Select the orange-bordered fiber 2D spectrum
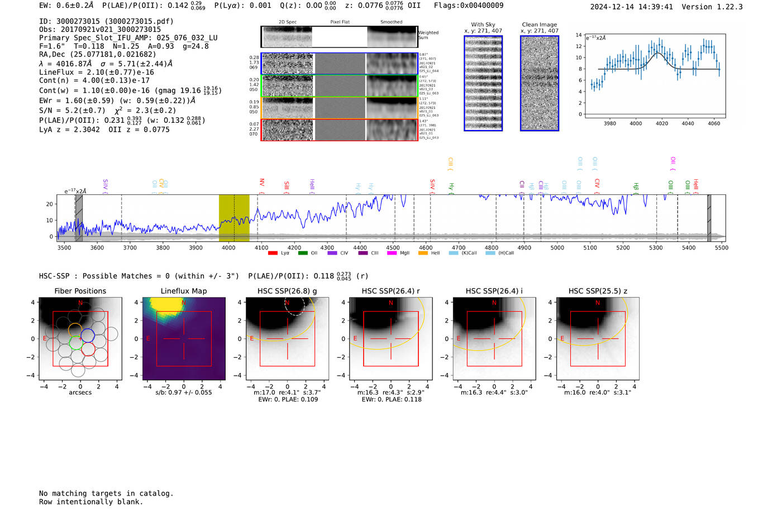782x532 pixels. (340, 108)
